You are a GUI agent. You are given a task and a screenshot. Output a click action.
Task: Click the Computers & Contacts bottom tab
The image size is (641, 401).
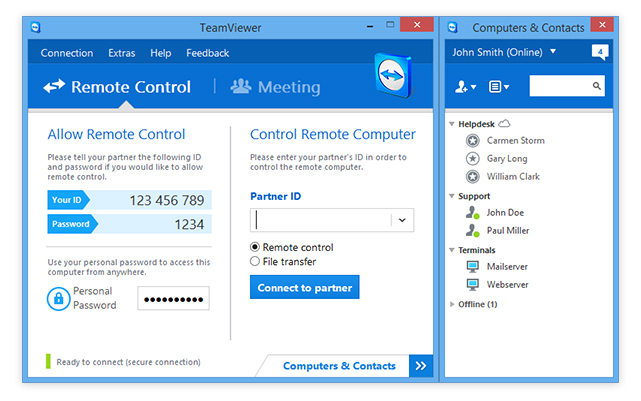click(339, 366)
